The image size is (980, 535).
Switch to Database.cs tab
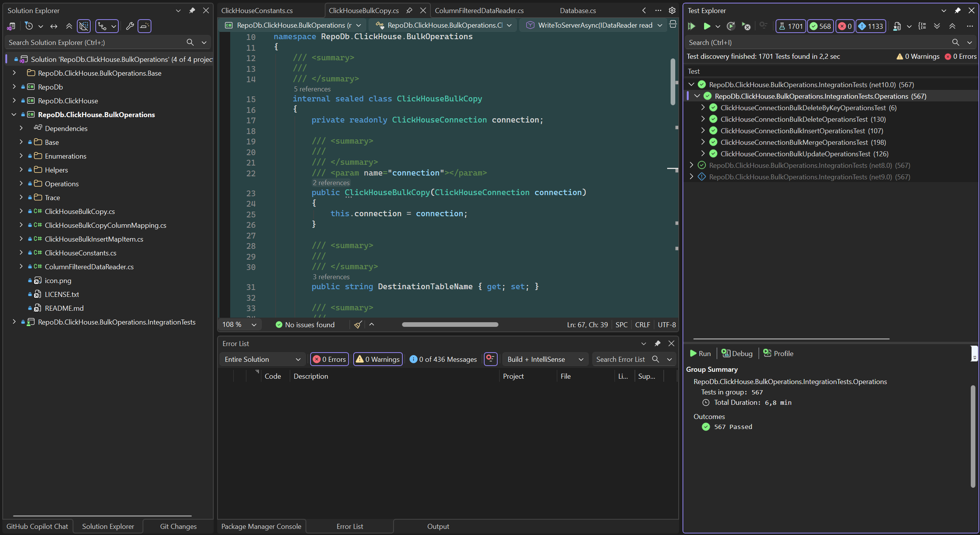(578, 10)
